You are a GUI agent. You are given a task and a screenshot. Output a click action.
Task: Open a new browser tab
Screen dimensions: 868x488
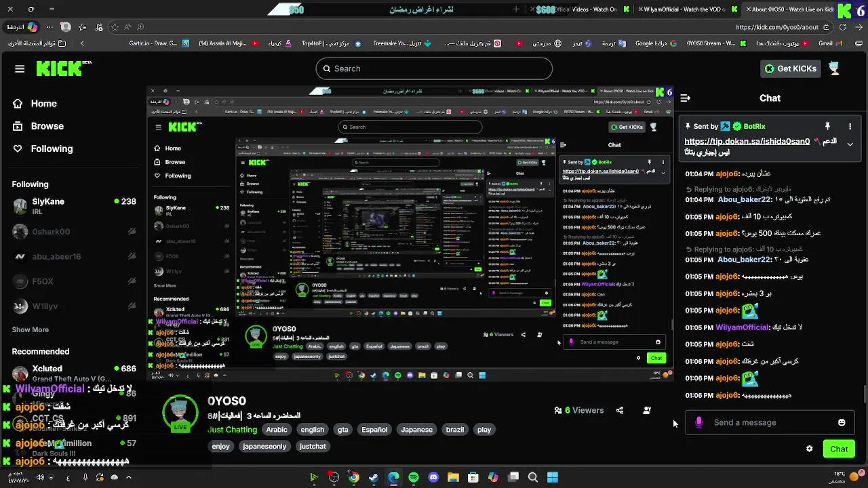pos(516,9)
